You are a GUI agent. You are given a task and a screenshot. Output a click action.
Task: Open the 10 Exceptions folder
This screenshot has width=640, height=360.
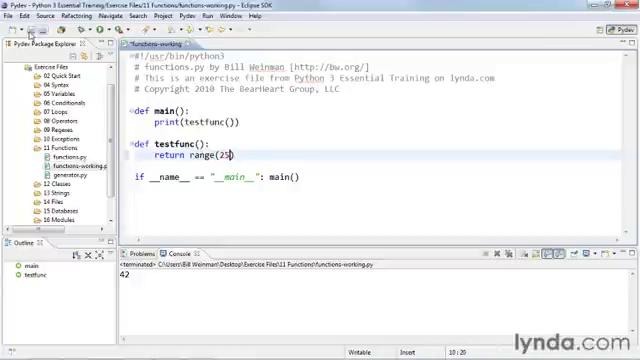61,139
